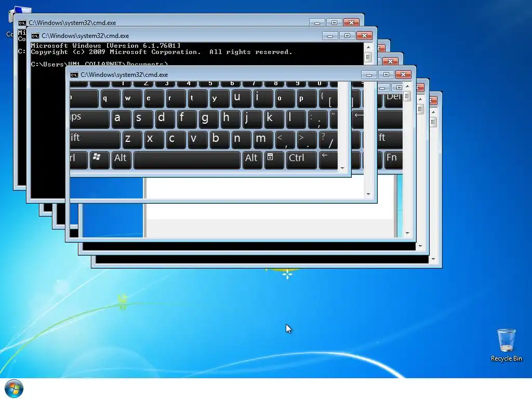
Task: Click the left Shift key labeled 'ift'
Action: coord(95,140)
